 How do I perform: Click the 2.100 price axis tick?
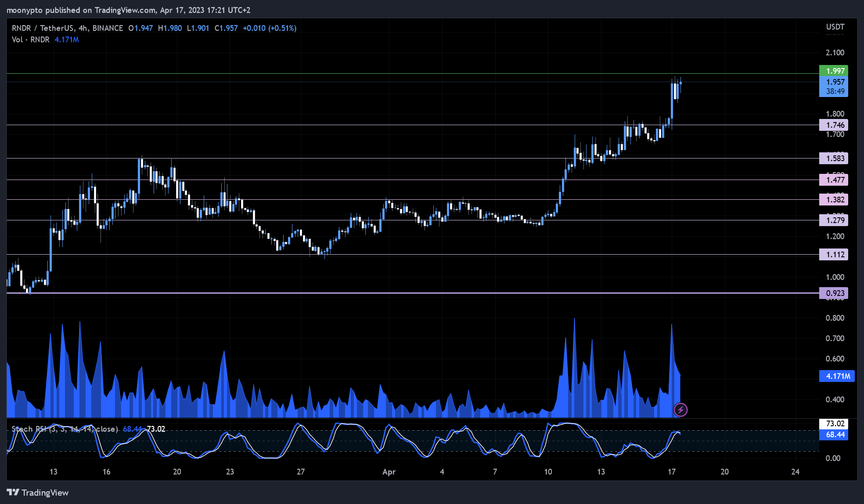[x=835, y=53]
